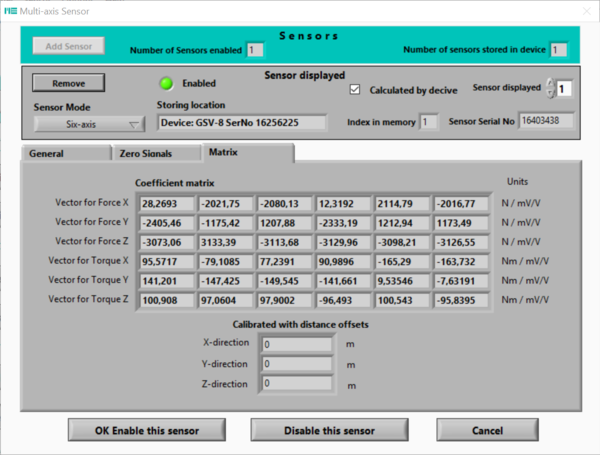Click the Add Sensor button
600x455 pixels.
(x=67, y=46)
